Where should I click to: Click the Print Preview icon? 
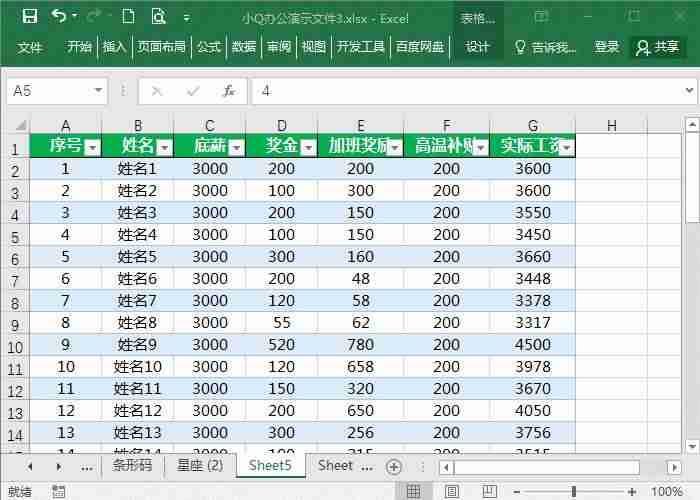[x=158, y=17]
